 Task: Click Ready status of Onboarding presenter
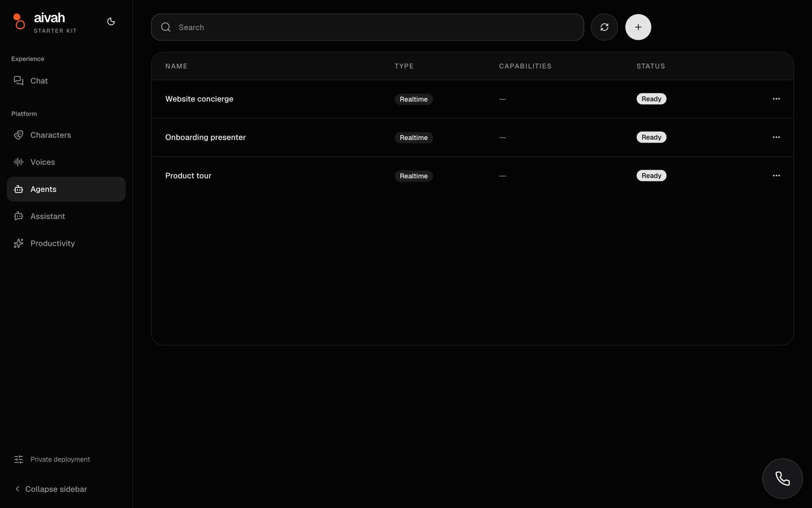pos(651,137)
